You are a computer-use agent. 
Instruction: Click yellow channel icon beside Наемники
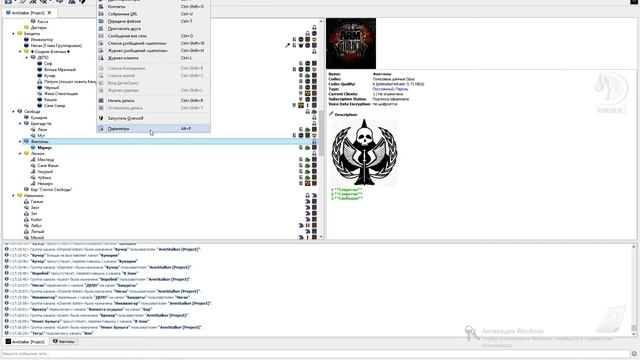[20, 196]
